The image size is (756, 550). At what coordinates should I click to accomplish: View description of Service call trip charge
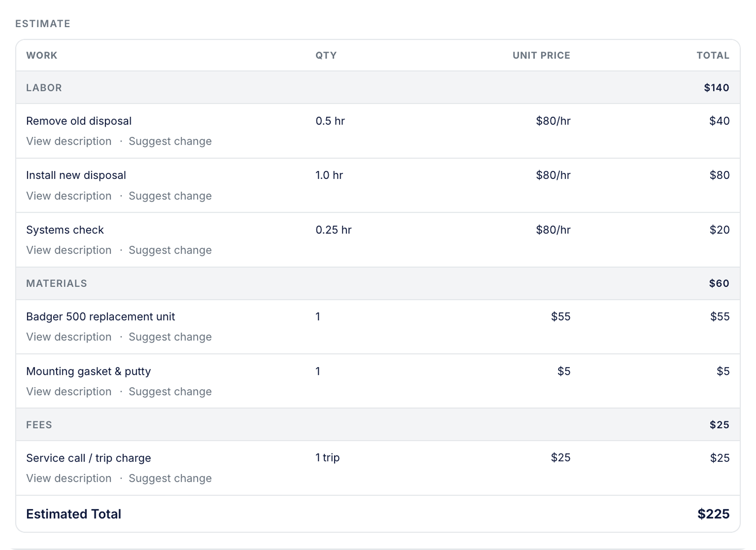coord(69,478)
